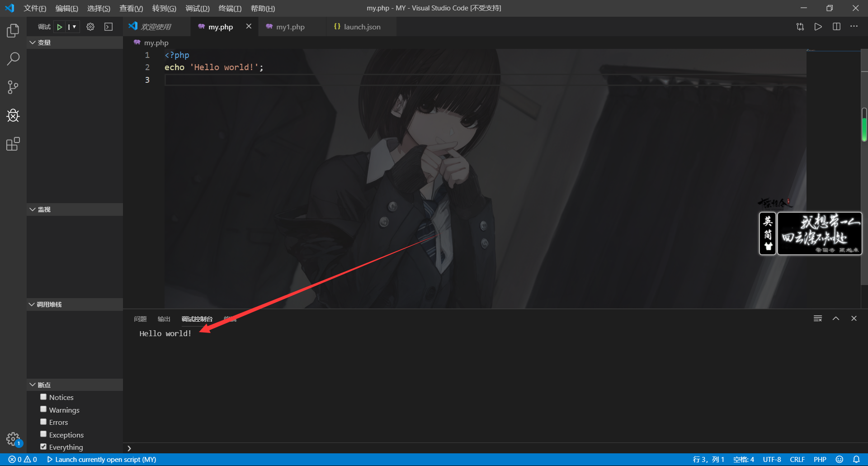Collapse the 断点 (Breakpoints) section
Screen dimensions: 868x466
coord(75,385)
